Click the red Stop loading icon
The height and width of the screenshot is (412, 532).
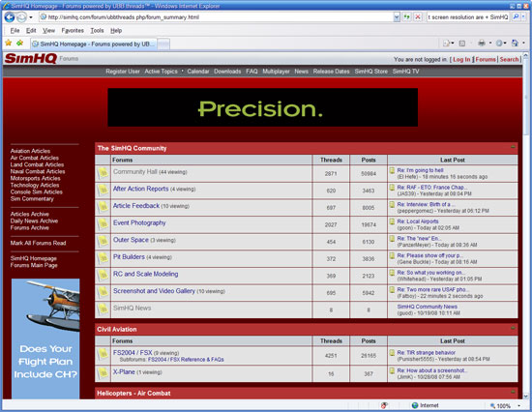click(418, 17)
